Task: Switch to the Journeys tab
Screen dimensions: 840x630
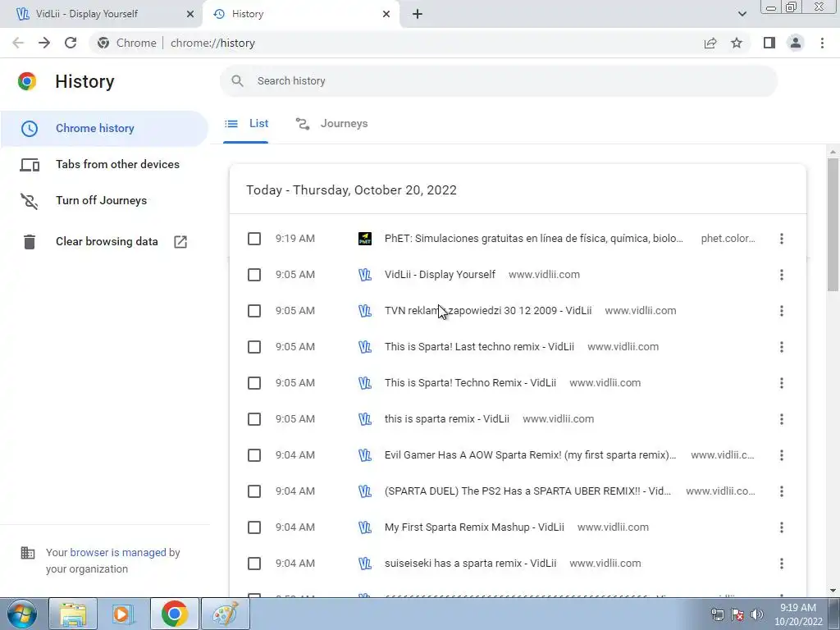Action: click(x=331, y=124)
